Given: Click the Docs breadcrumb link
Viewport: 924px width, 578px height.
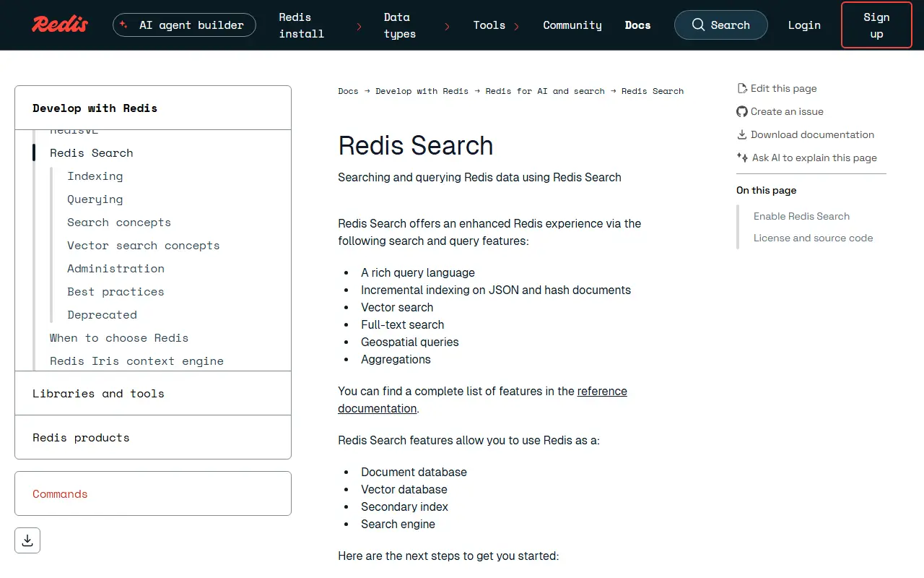Looking at the screenshot, I should click(348, 91).
